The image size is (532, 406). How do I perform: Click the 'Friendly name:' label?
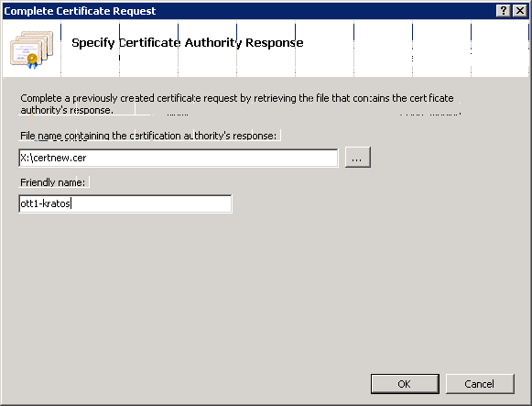(x=52, y=182)
